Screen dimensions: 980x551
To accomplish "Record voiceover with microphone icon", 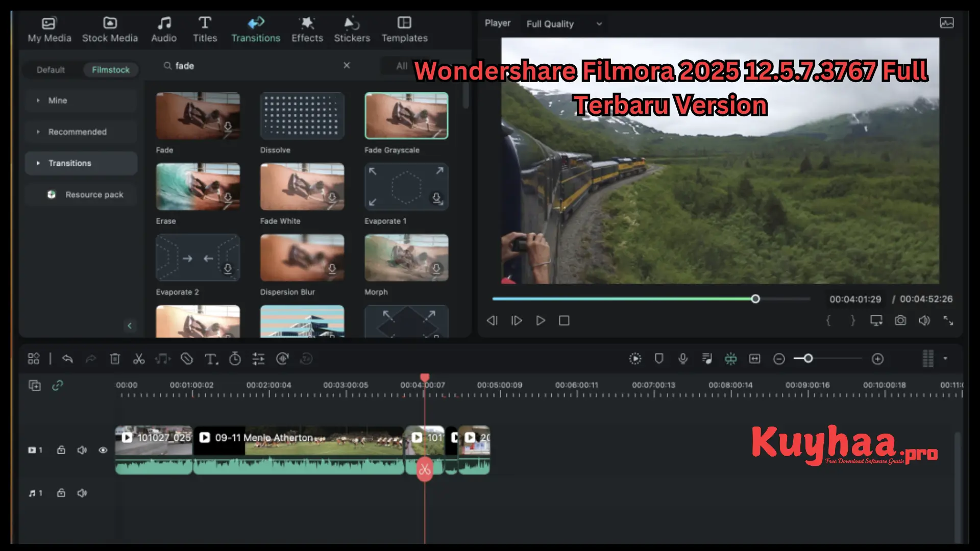I will point(683,359).
